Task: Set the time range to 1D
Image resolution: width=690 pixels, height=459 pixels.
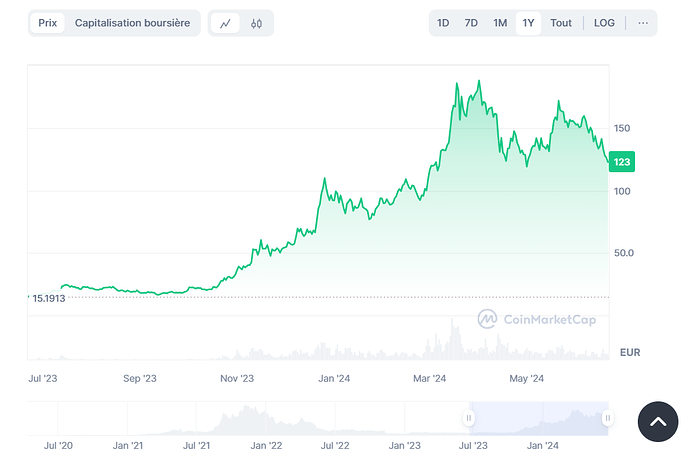Action: [443, 23]
